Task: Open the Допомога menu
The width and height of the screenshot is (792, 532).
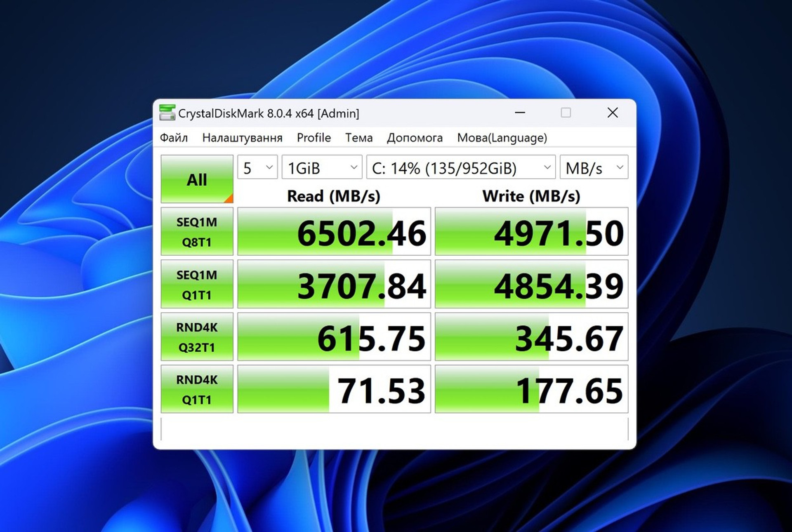Action: pyautogui.click(x=415, y=138)
